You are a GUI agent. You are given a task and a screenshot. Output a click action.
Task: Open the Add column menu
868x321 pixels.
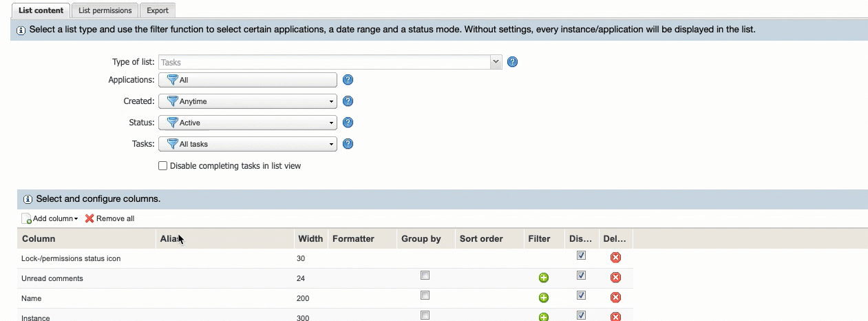50,218
